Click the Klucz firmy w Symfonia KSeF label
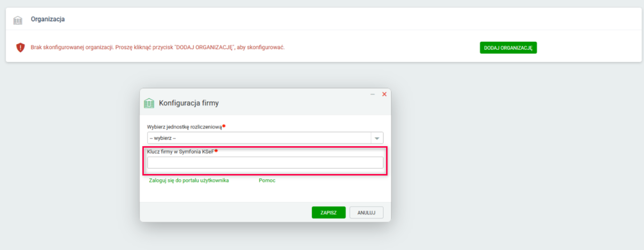 click(181, 151)
